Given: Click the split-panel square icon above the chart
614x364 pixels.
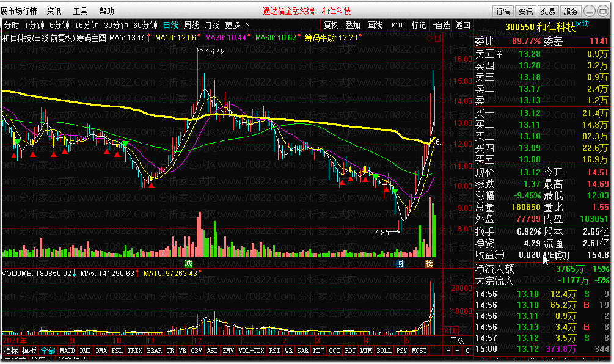Looking at the screenshot, I should pyautogui.click(x=438, y=38).
